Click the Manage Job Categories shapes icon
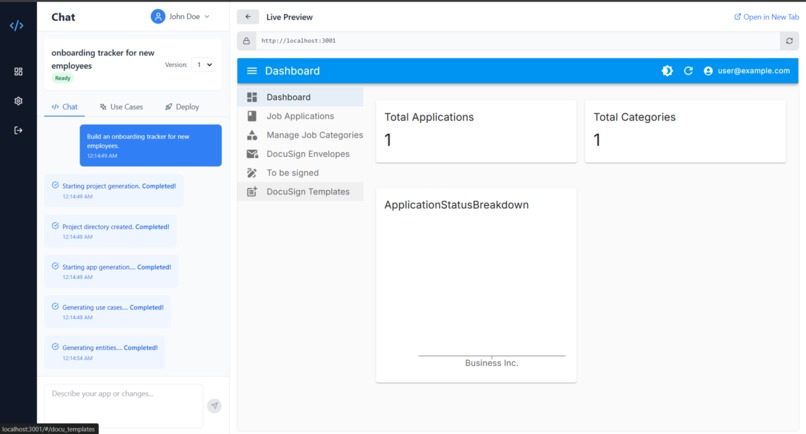The image size is (806, 434). point(252,135)
